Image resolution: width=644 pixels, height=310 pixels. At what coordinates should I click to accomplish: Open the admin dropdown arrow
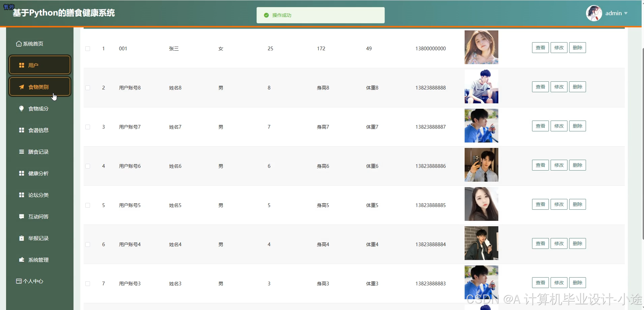(x=626, y=13)
